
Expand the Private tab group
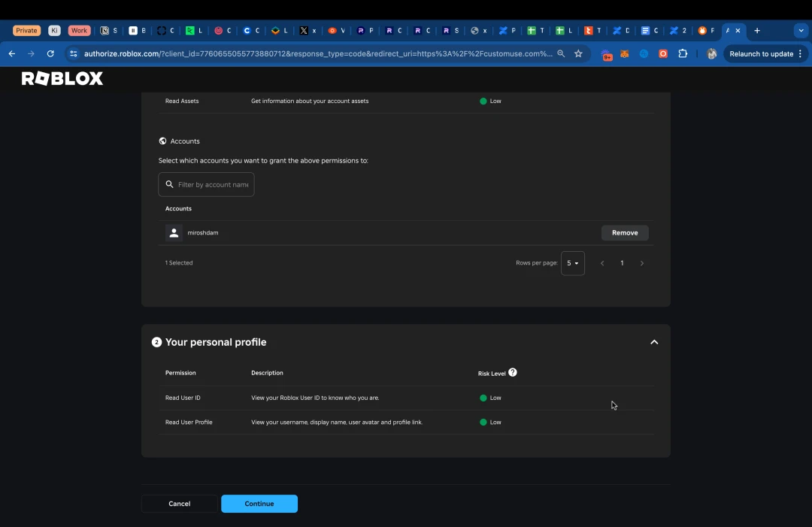(x=26, y=31)
